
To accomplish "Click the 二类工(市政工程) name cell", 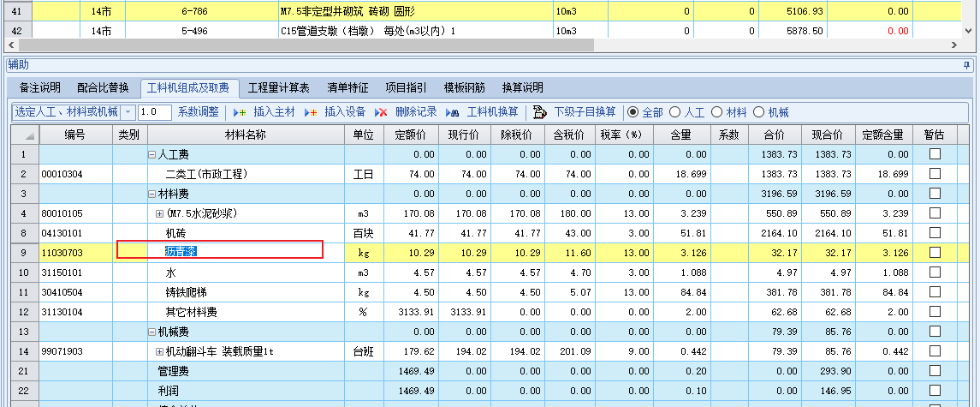I will (246, 174).
